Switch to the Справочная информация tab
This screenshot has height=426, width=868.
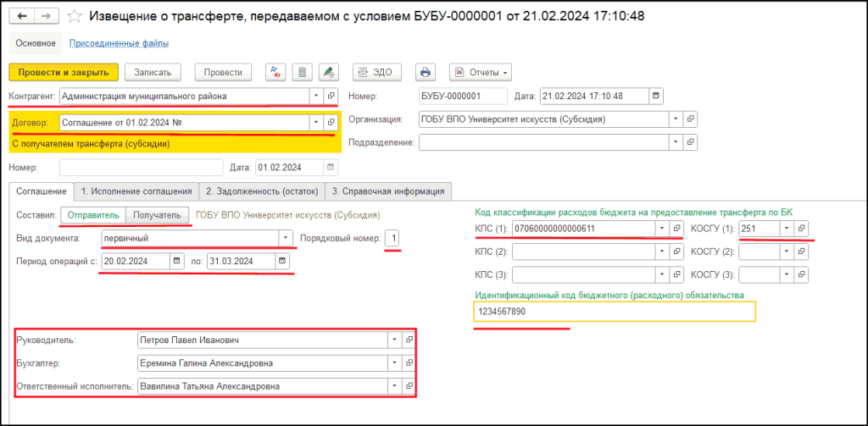point(388,191)
